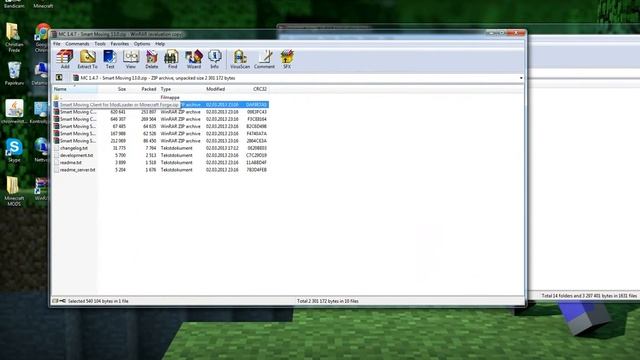This screenshot has height=360, width=640.
Task: Open the Skype desktop shortcut
Action: pos(14,150)
